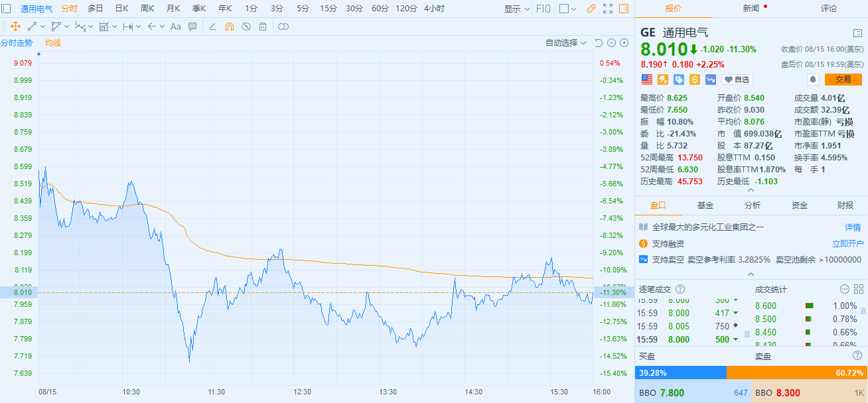This screenshot has height=403, width=868.
Task: Open the 自动选择 dropdown
Action: pyautogui.click(x=566, y=43)
